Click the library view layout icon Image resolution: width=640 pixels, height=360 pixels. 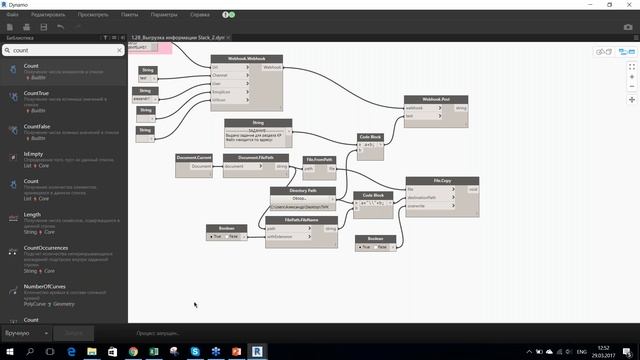[x=114, y=38]
